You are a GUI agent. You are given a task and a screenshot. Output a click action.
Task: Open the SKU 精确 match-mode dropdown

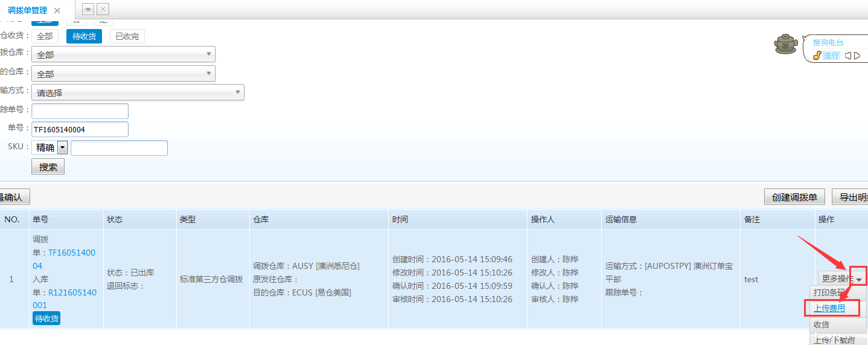coord(49,147)
